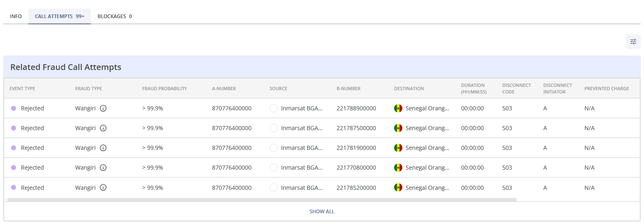Image resolution: width=644 pixels, height=224 pixels.
Task: Click Wangiri info icon in 221781900000 row
Action: [103, 148]
